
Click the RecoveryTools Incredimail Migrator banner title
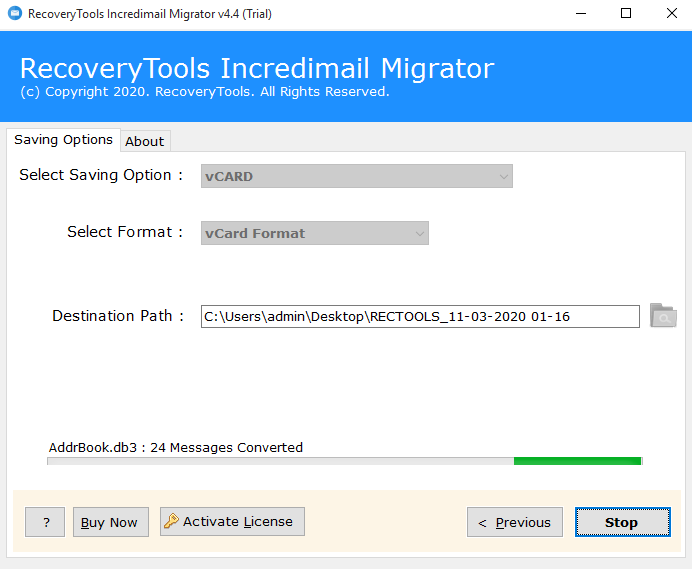coord(256,68)
